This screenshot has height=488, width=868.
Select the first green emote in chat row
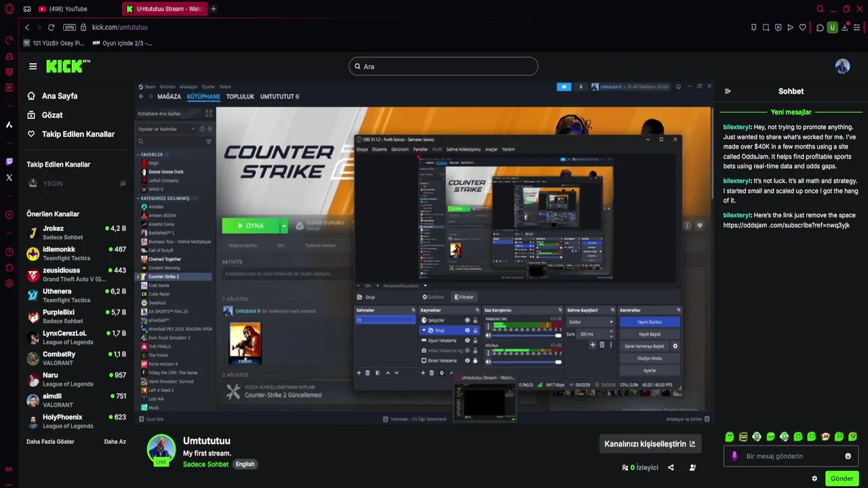pyautogui.click(x=730, y=436)
